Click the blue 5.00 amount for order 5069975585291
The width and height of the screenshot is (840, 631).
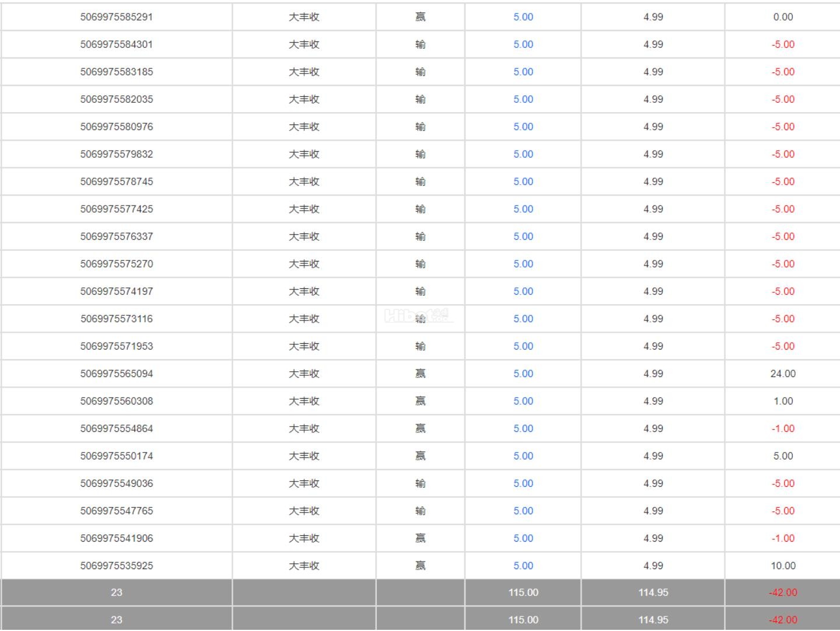coord(523,17)
